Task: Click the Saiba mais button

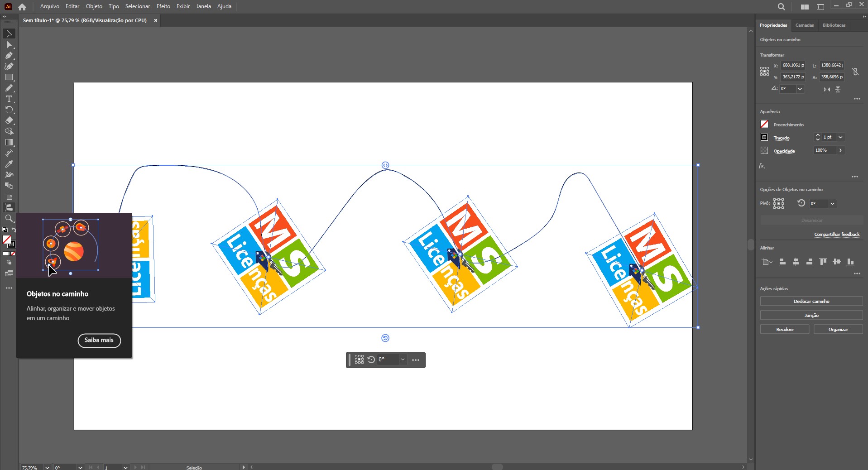Action: 99,340
